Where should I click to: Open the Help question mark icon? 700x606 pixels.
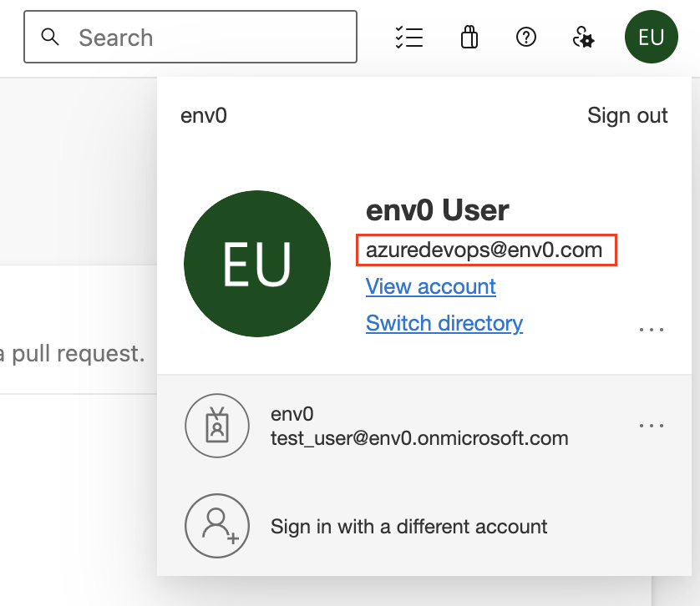click(x=526, y=37)
